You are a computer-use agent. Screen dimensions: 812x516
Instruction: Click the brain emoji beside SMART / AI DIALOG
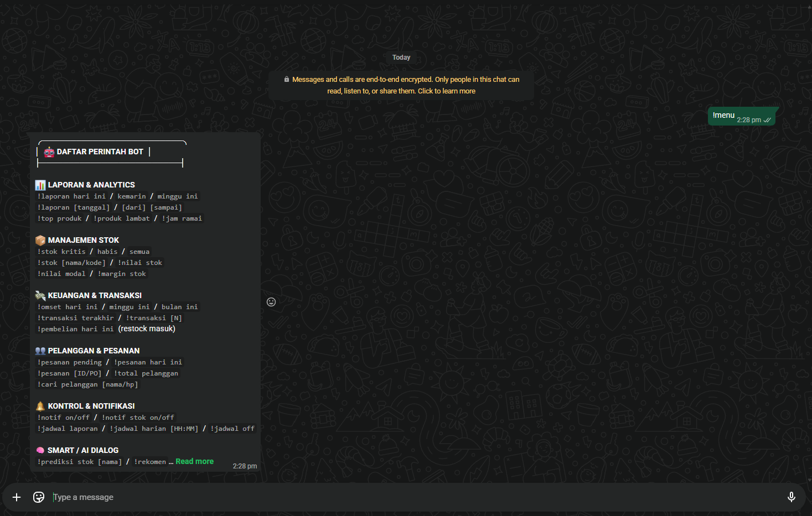[x=40, y=450]
